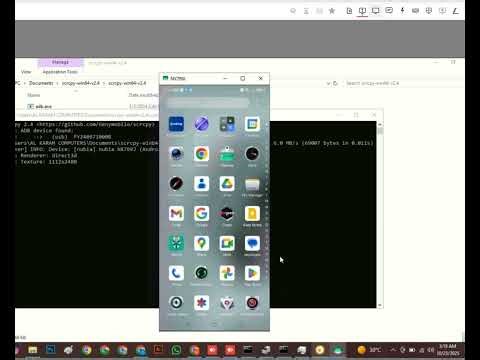Open the Messages app on the phone
This screenshot has height=360, width=480.
tap(252, 243)
